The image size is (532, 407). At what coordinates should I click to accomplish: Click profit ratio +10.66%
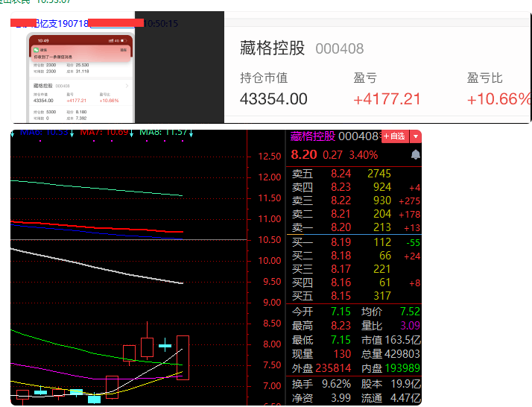pos(498,99)
